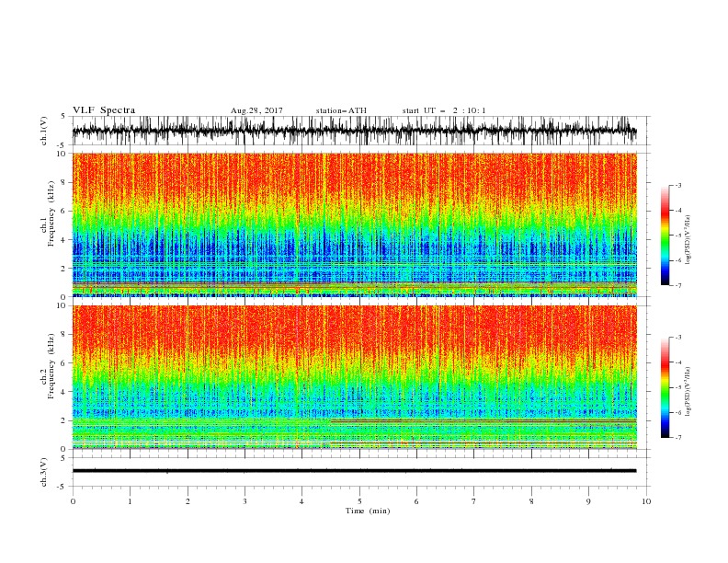The image size is (728, 563).
Task: Click the ch.2 color bar 'log(PSD)(V²/Hz)' label
Action: (688, 391)
